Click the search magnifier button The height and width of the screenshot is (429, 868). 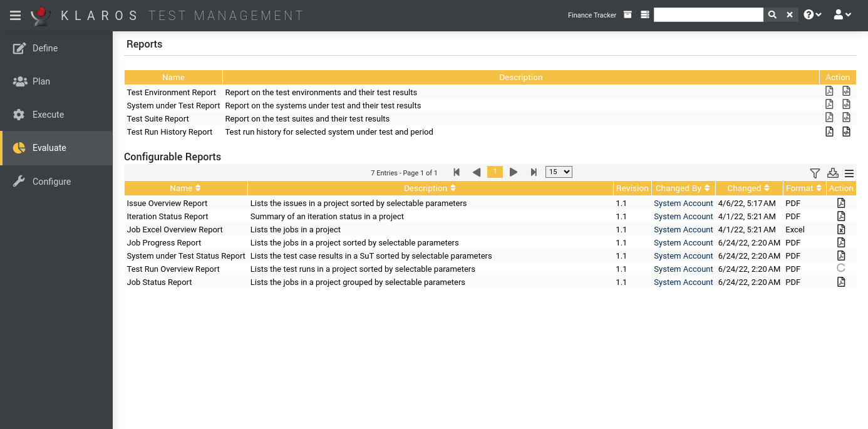772,14
